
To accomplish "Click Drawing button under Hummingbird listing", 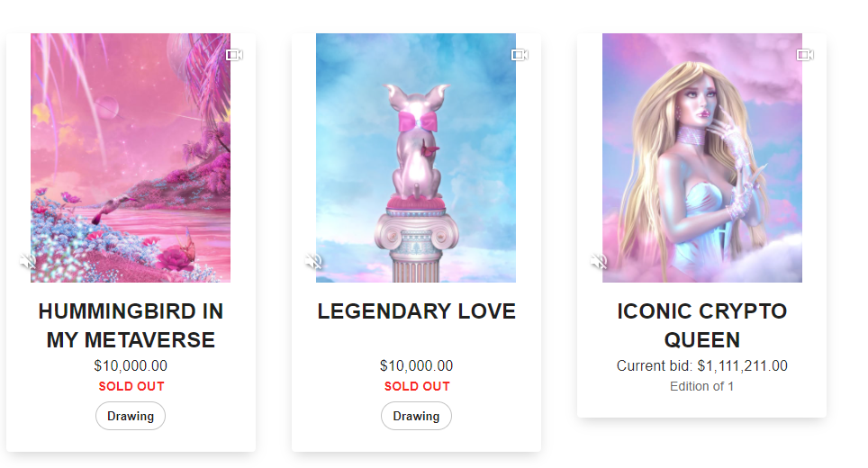I will (x=131, y=416).
